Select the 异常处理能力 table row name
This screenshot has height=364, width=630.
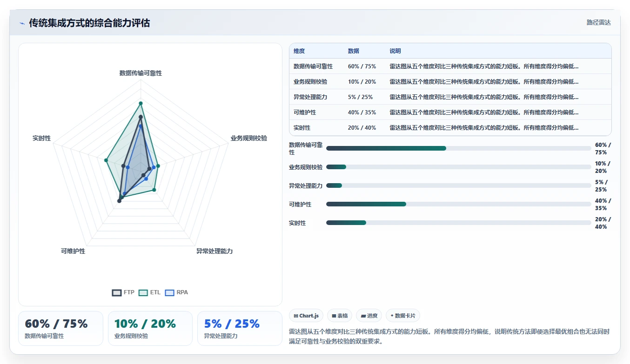pyautogui.click(x=310, y=97)
